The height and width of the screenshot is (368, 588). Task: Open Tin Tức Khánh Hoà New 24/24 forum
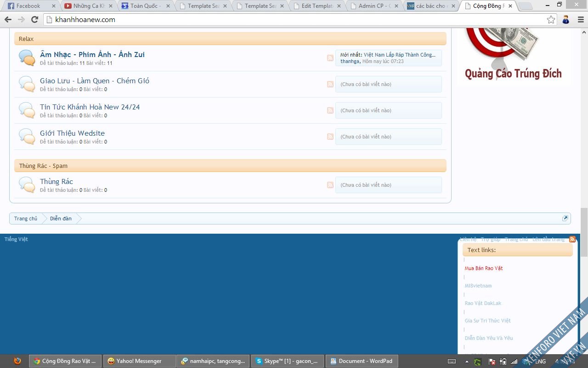pos(90,107)
